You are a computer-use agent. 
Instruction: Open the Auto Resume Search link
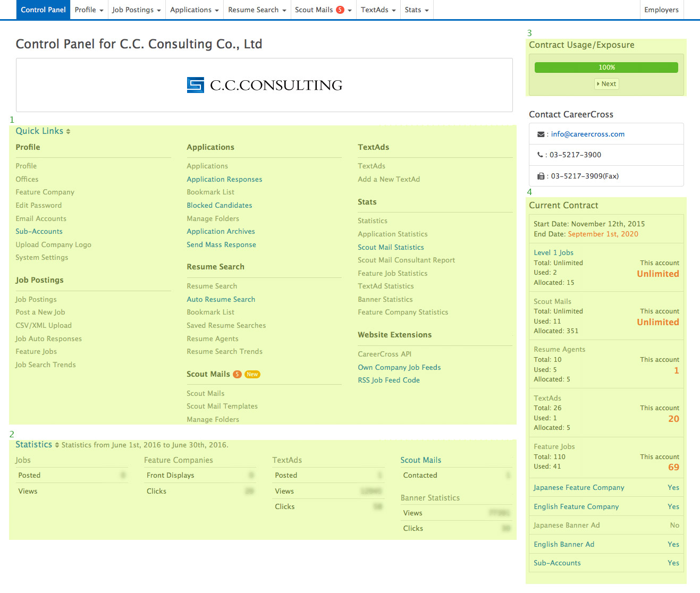click(221, 300)
